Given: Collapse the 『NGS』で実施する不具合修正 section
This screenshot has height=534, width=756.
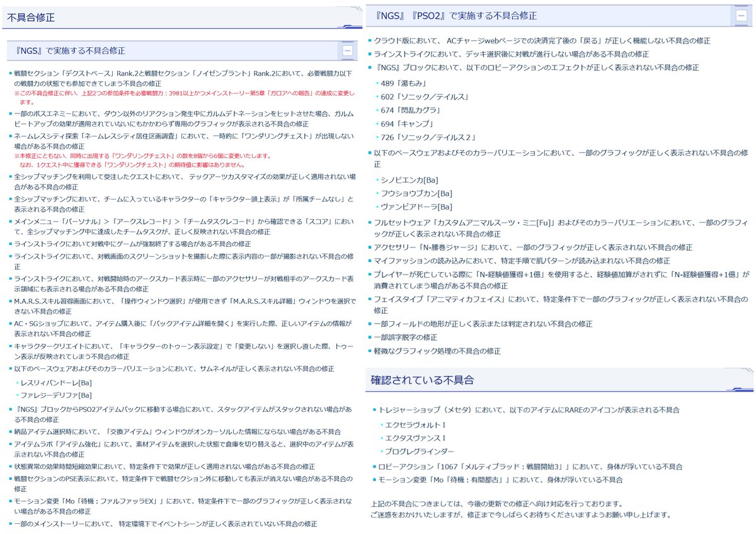Looking at the screenshot, I should (x=346, y=51).
